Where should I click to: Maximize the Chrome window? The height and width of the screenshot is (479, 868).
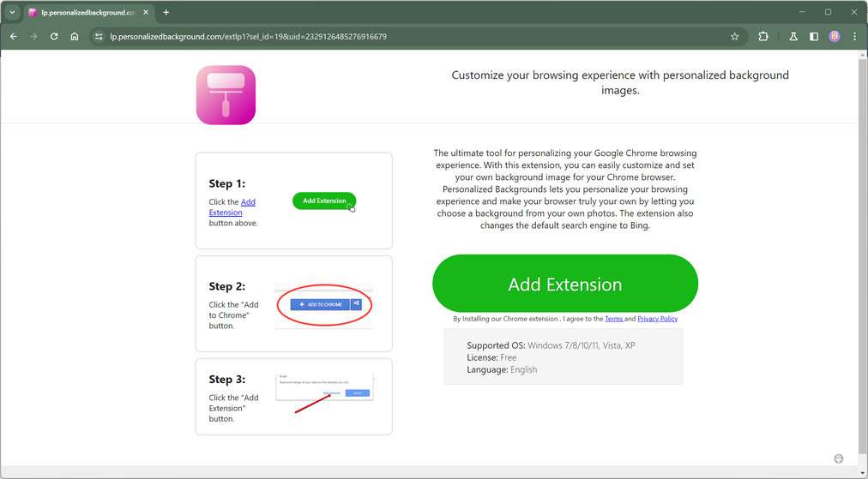point(829,12)
